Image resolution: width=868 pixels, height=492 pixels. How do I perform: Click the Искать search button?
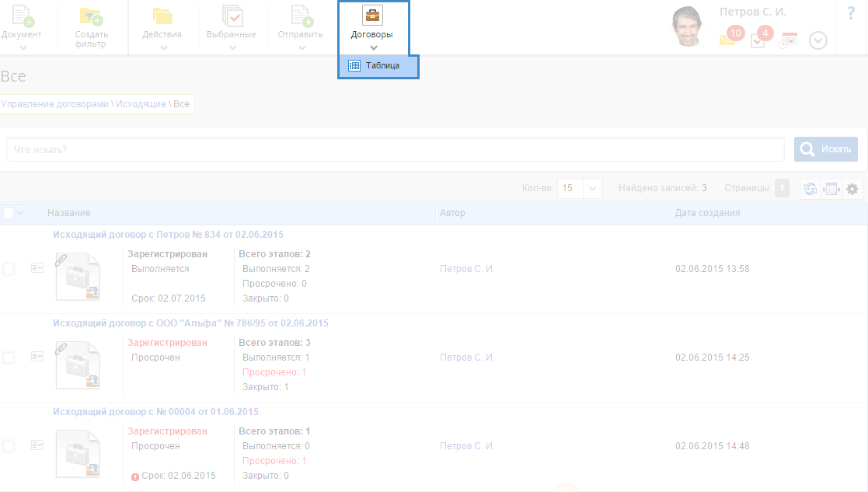(825, 149)
